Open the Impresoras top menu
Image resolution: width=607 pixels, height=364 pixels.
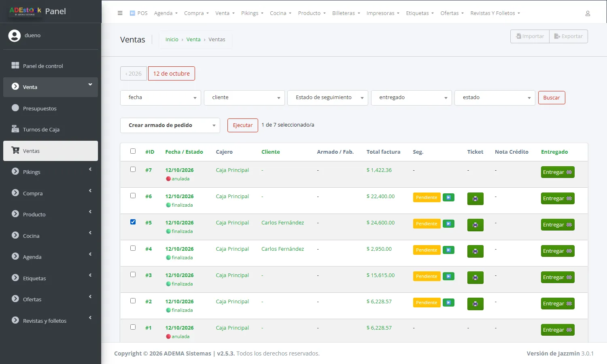[x=383, y=13]
